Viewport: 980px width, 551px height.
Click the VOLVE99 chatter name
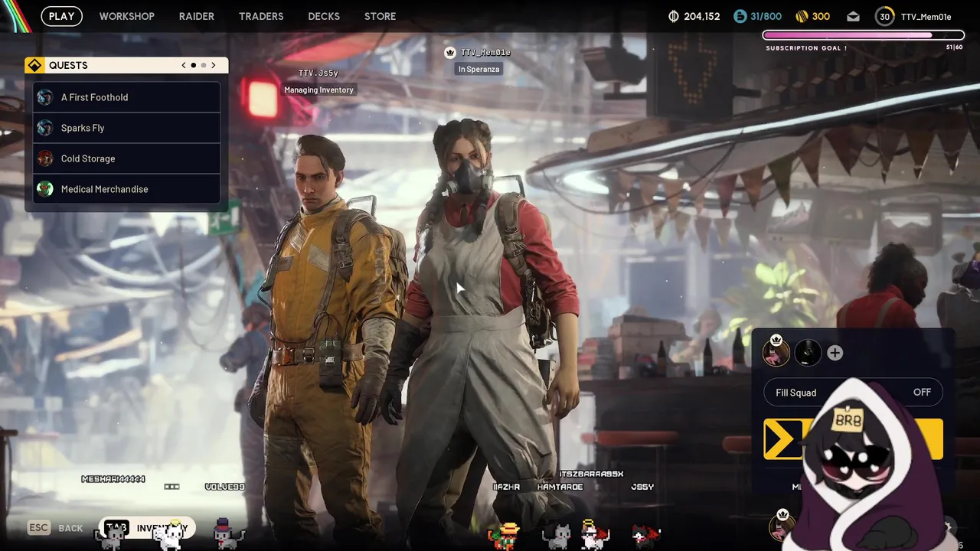(225, 487)
